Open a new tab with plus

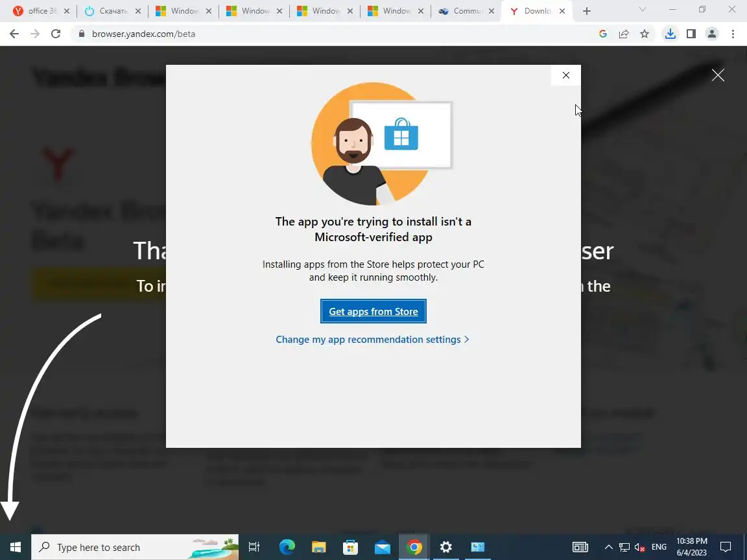coord(586,11)
